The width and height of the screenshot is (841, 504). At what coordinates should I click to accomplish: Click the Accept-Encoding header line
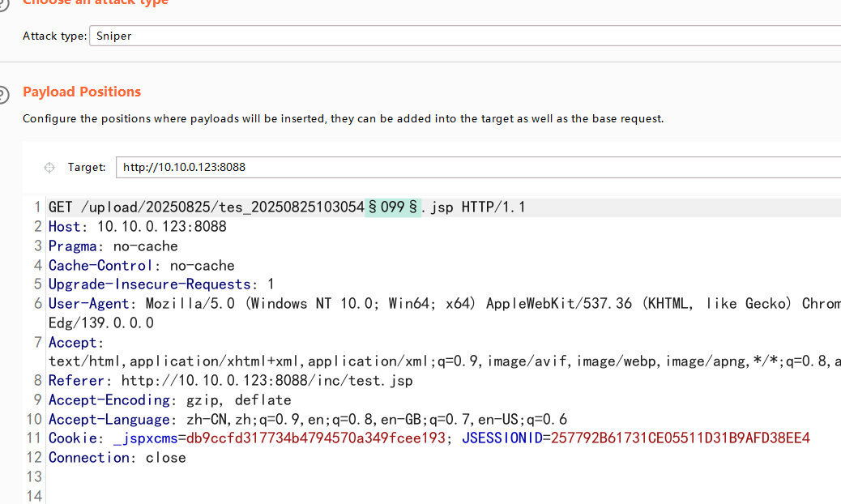[169, 400]
